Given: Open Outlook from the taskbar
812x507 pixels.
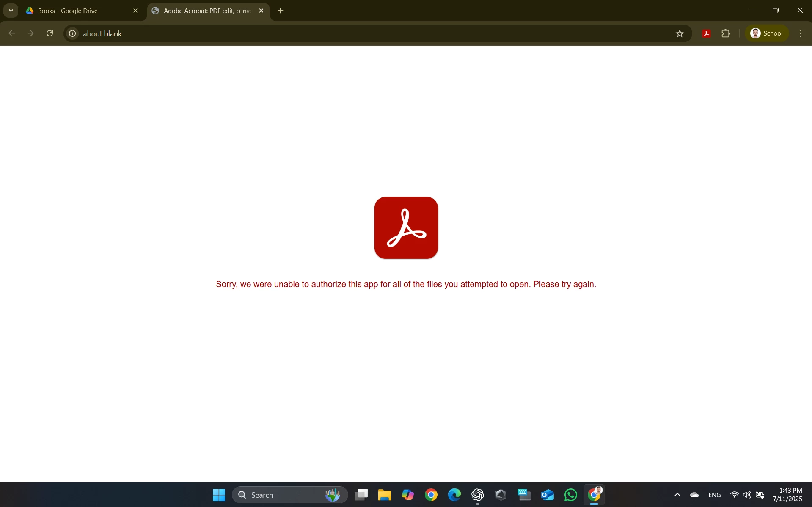Looking at the screenshot, I should click(x=548, y=495).
